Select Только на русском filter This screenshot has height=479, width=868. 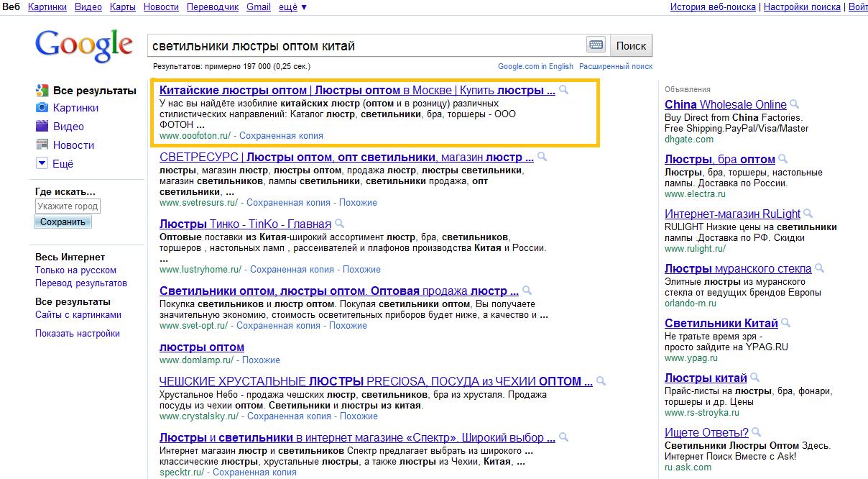[75, 270]
